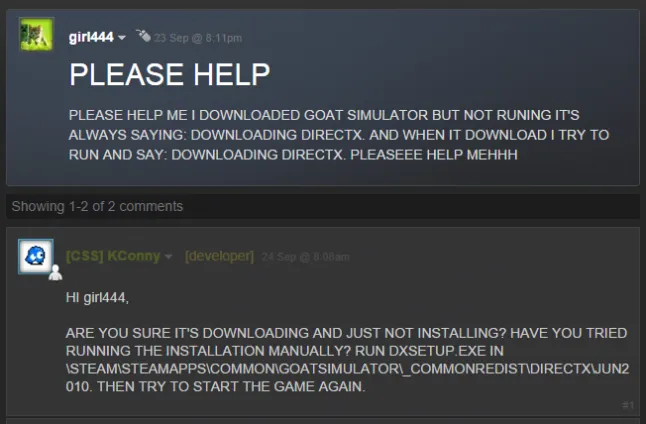Click the STEAMAPPS COMMONREDIST DIRECTX path line
The height and width of the screenshot is (424, 646).
click(347, 368)
